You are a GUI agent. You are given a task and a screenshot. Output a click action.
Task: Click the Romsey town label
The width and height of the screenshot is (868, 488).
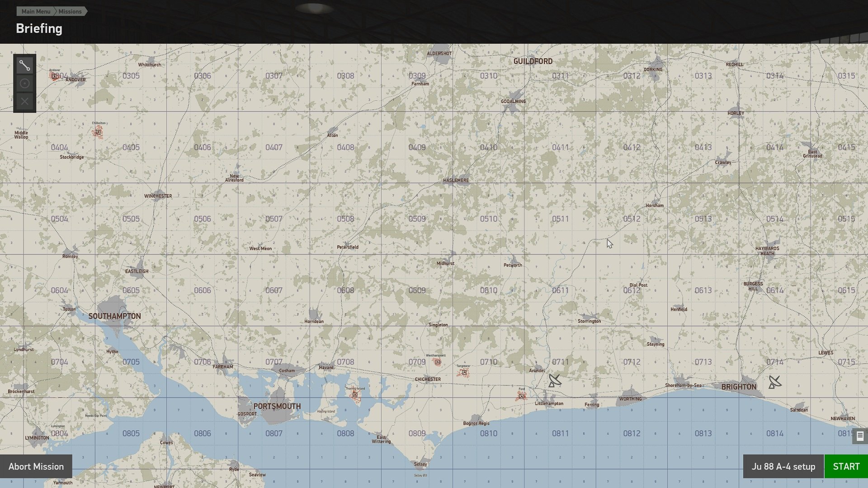70,257
